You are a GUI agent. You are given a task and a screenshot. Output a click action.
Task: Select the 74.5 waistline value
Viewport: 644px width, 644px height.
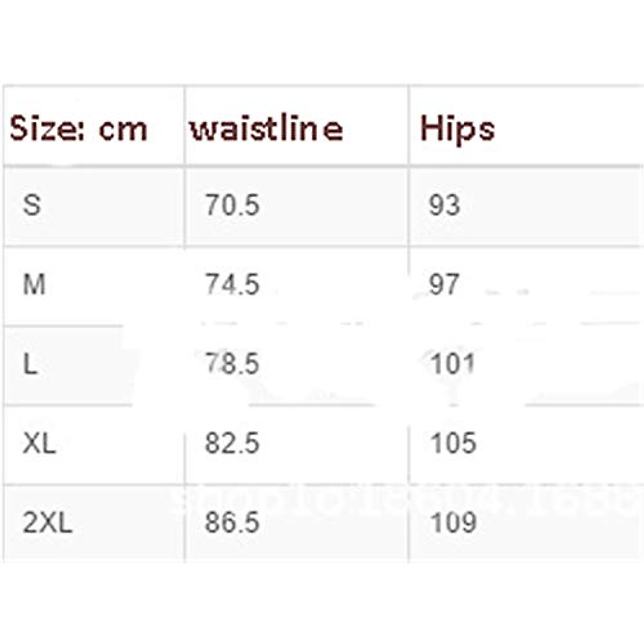[232, 284]
